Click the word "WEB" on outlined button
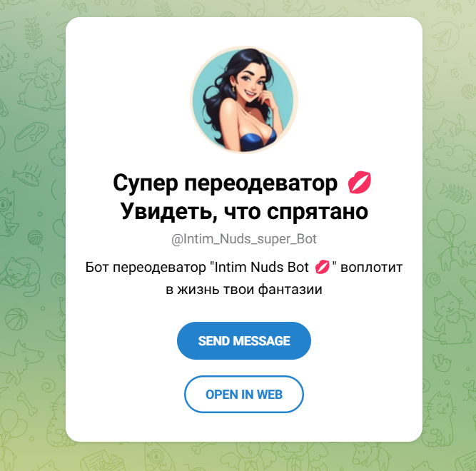The width and height of the screenshot is (476, 471). 270,395
